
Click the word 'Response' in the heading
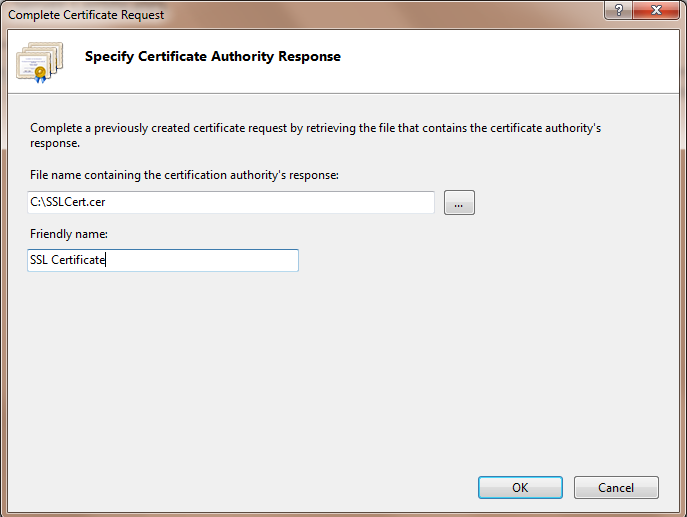(309, 57)
